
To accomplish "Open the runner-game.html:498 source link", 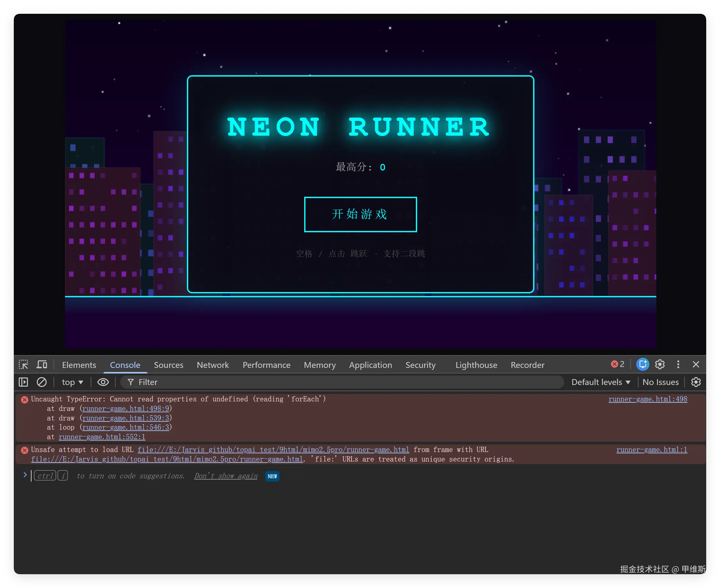I will pyautogui.click(x=647, y=399).
